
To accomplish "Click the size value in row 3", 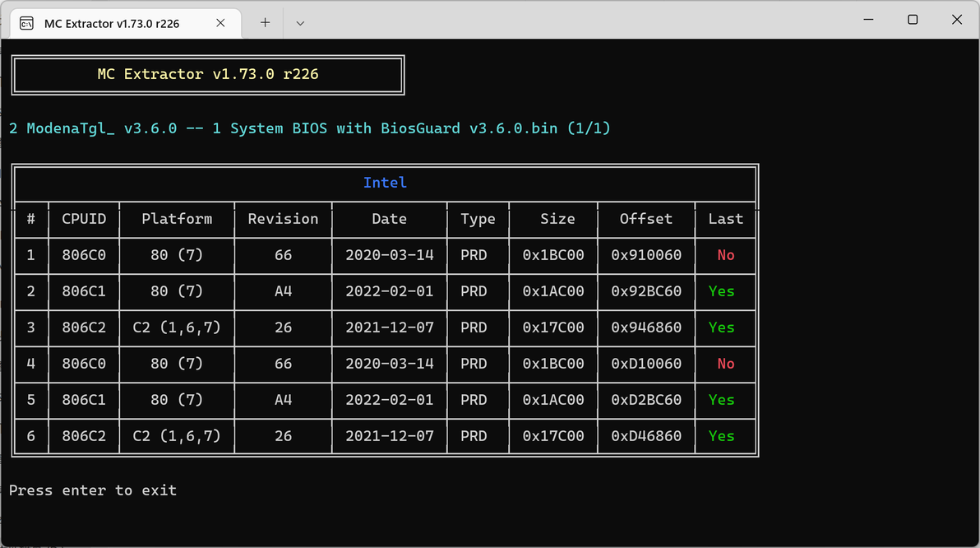I will coord(553,327).
